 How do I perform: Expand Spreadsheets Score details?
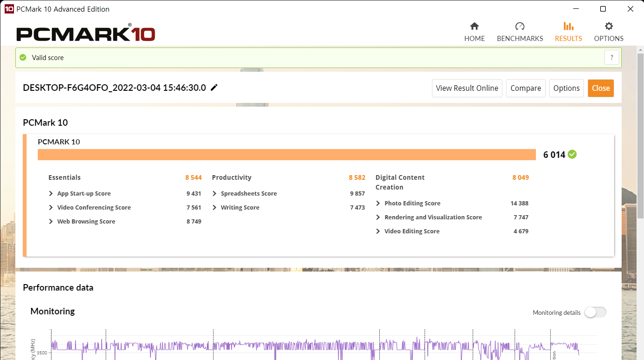(215, 194)
